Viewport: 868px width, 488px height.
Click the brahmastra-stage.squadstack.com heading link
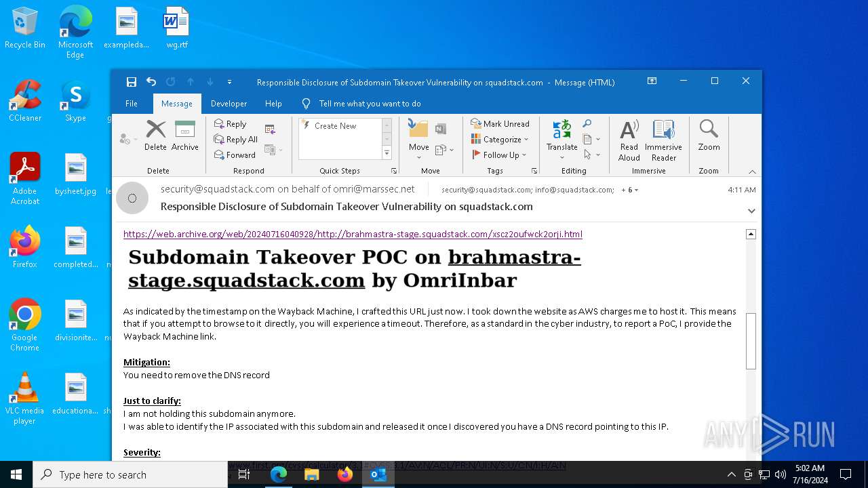(355, 268)
